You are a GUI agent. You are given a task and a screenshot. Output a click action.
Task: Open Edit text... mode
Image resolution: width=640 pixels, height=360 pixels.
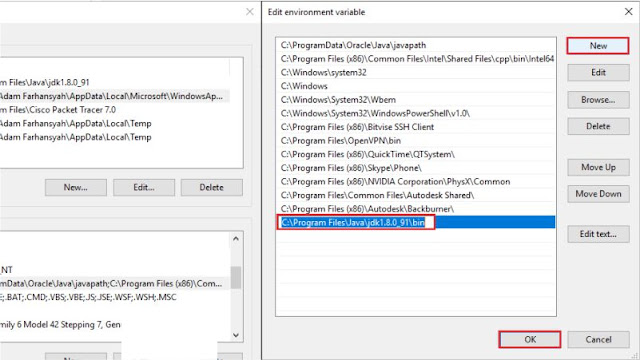(598, 234)
